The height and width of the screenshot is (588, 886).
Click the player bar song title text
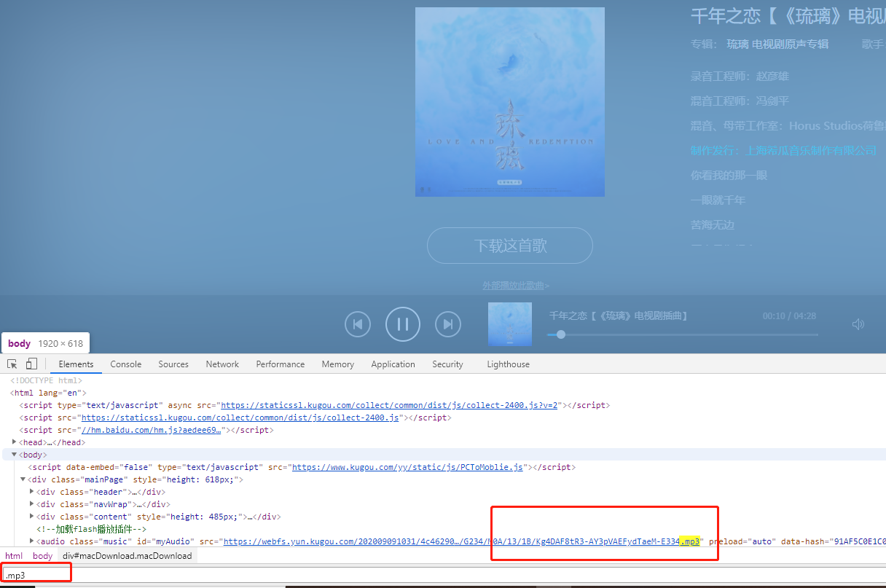[x=619, y=315]
